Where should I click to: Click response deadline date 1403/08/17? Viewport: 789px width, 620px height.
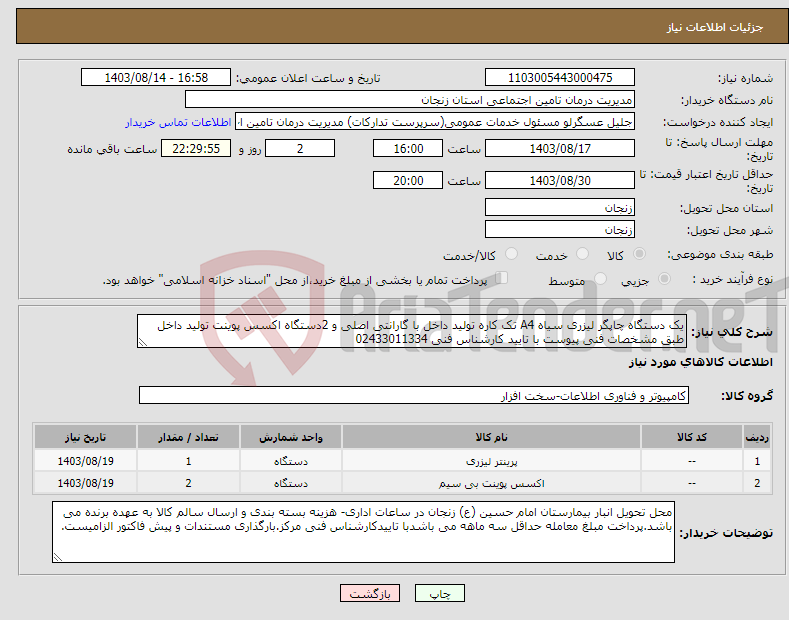tap(560, 148)
